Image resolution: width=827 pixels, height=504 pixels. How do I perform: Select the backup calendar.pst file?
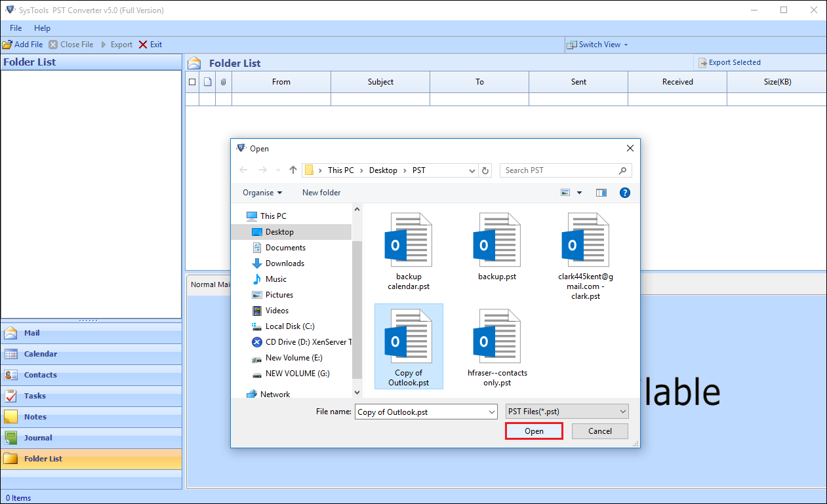(x=409, y=252)
